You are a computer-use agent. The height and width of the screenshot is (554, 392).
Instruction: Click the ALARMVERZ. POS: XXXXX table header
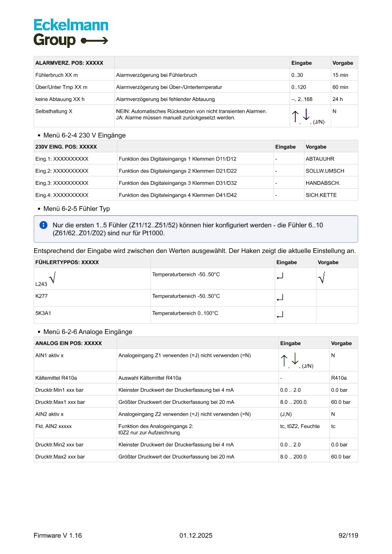coord(69,63)
